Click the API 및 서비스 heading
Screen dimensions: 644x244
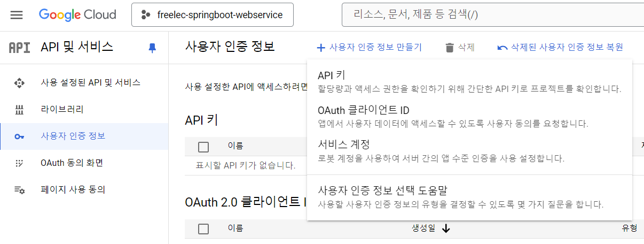(77, 47)
